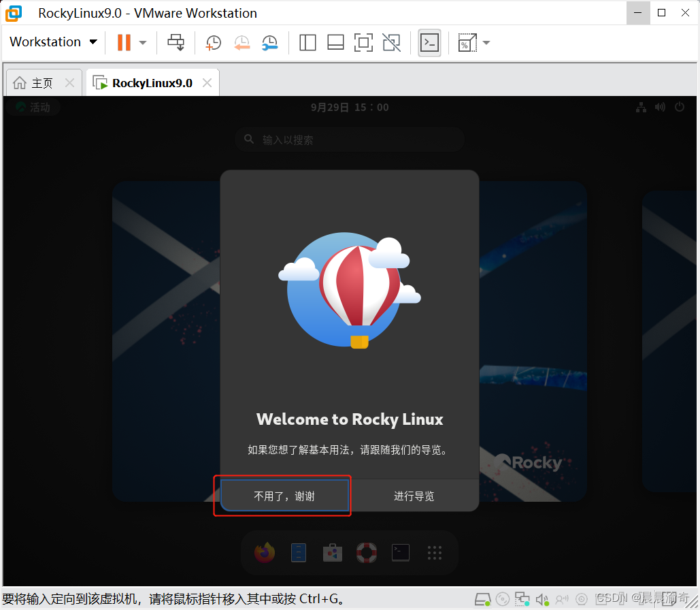Viewport: 700px width, 610px height.
Task: Select the second workspace thumbnail at the right edge
Action: (x=669, y=341)
